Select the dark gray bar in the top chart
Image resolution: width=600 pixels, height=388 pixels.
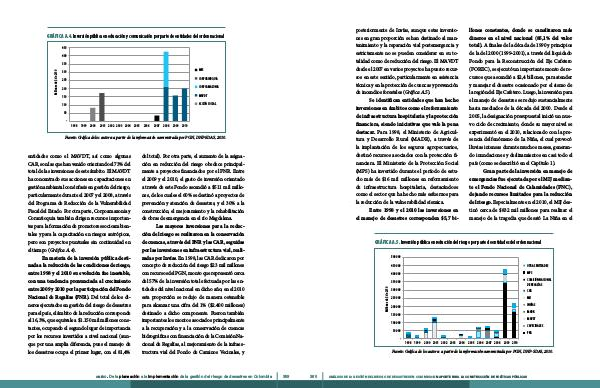[x=102, y=107]
